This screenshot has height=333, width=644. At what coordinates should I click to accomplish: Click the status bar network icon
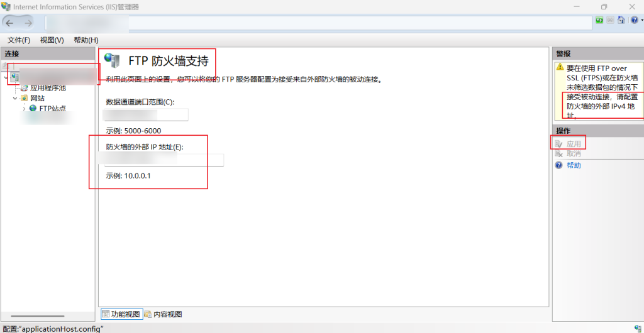(638, 328)
